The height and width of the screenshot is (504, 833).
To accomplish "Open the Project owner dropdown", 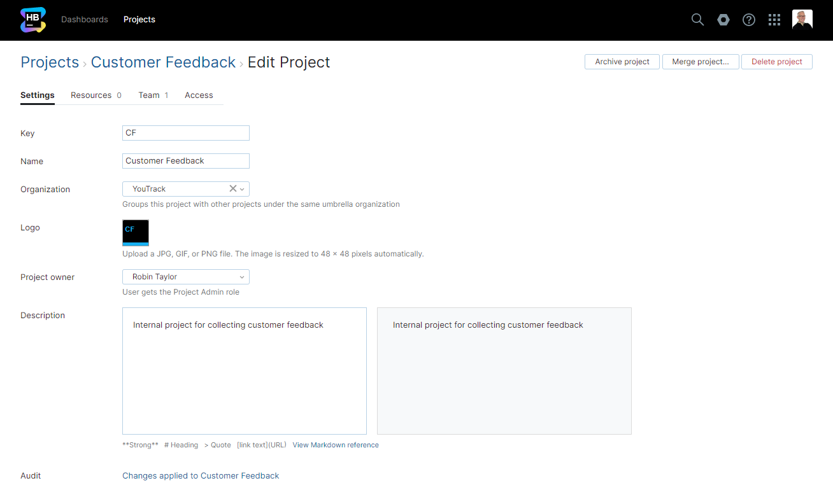I will click(242, 276).
